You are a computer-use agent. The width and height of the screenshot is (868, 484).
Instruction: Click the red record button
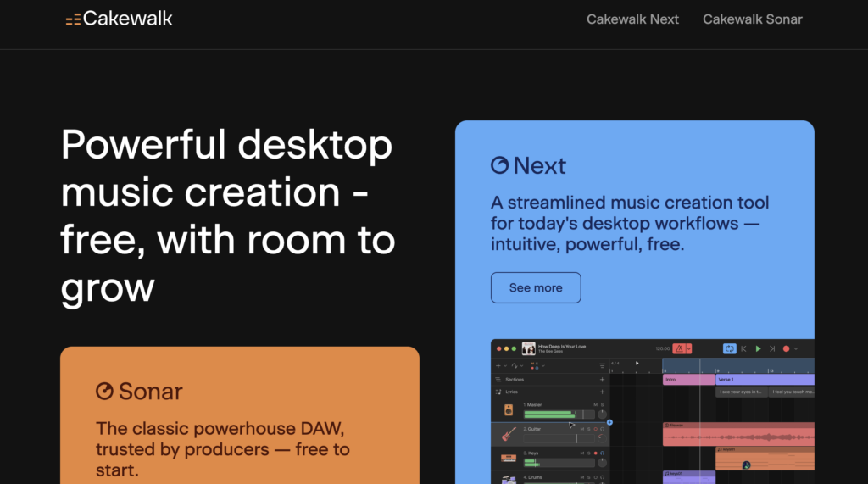click(786, 348)
